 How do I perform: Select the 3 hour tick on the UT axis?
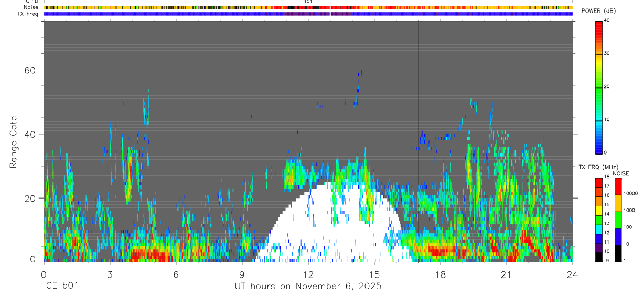[x=110, y=274]
